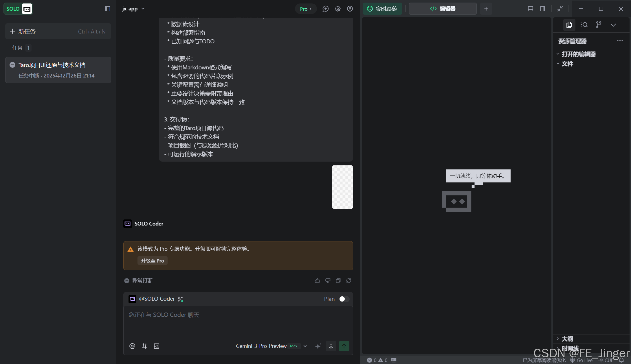Click the microphone voice input button
The width and height of the screenshot is (631, 364).
[x=331, y=346]
